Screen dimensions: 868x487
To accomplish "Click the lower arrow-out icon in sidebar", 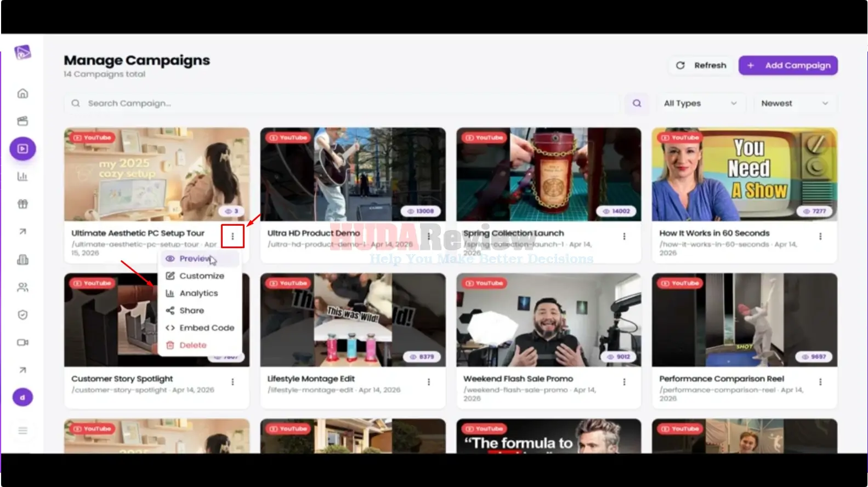I will 22,370.
